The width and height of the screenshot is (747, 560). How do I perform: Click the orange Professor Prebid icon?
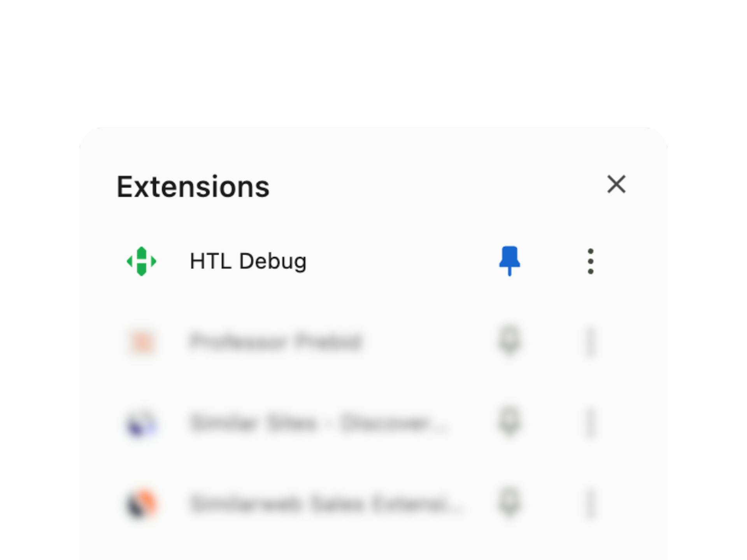click(142, 342)
